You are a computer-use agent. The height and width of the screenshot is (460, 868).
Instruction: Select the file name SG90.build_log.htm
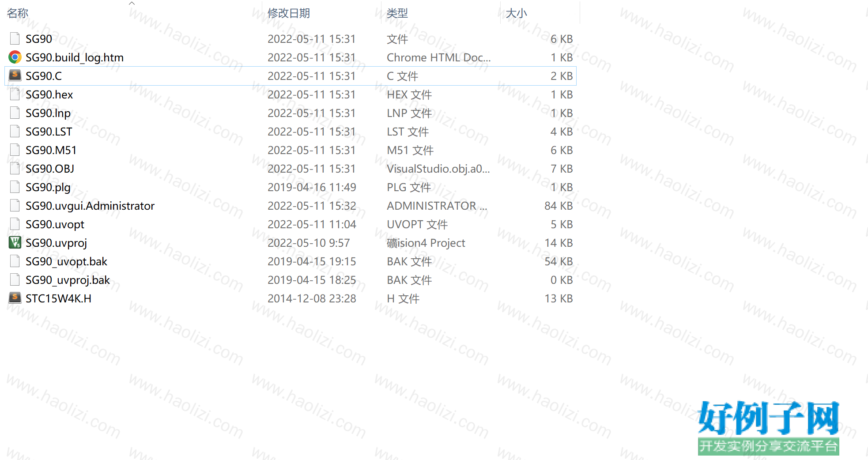click(x=75, y=57)
